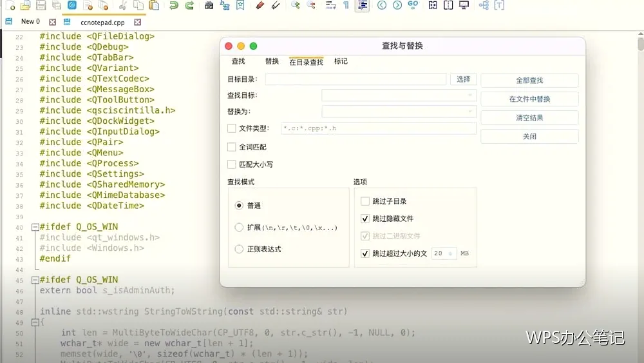Click the editor vertical scrollbar thumb
This screenshot has height=363, width=644.
[641, 44]
